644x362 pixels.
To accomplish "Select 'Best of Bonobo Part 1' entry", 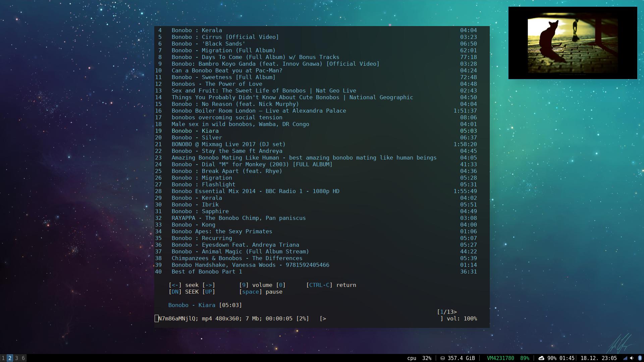I will point(207,271).
